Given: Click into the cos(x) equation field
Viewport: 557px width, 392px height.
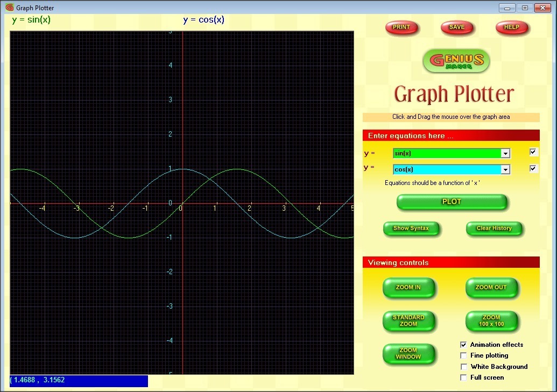Looking at the screenshot, I should [447, 169].
